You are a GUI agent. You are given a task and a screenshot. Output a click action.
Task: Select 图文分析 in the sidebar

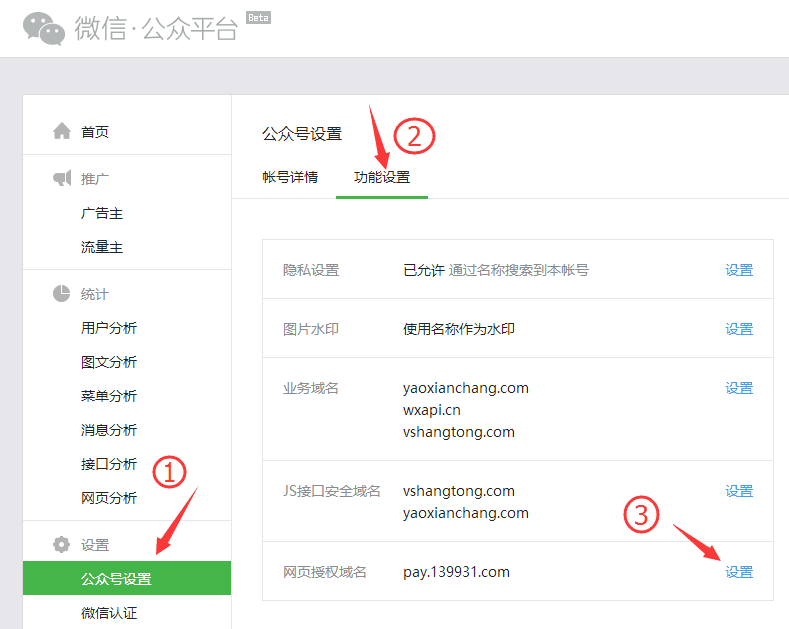(x=109, y=362)
